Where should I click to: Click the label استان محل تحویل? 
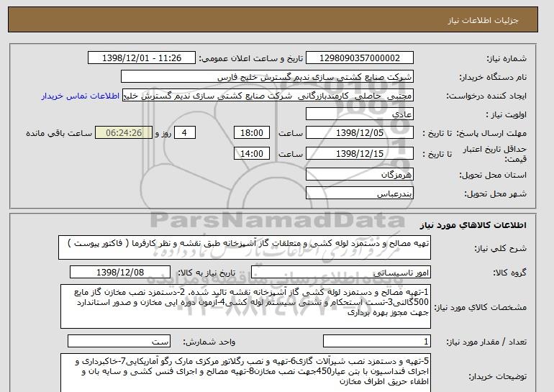493,175
